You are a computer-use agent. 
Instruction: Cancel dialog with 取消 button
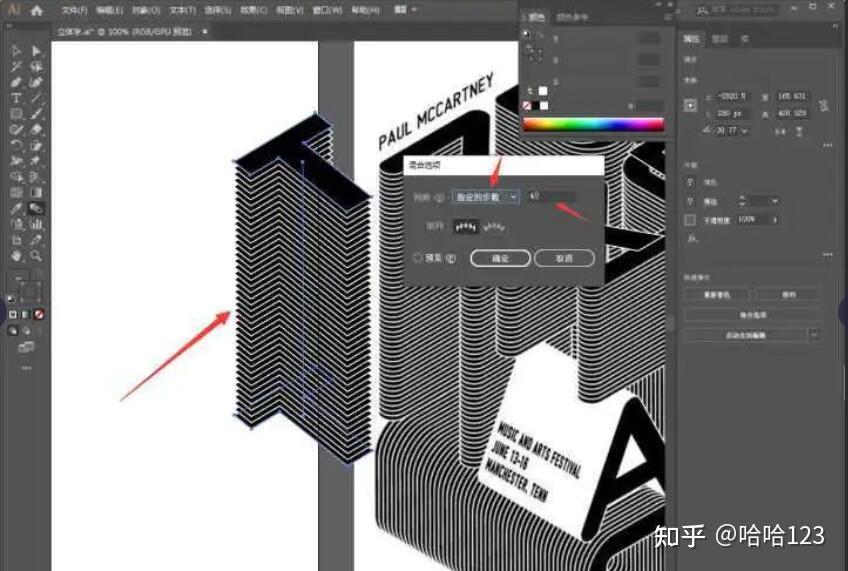564,258
